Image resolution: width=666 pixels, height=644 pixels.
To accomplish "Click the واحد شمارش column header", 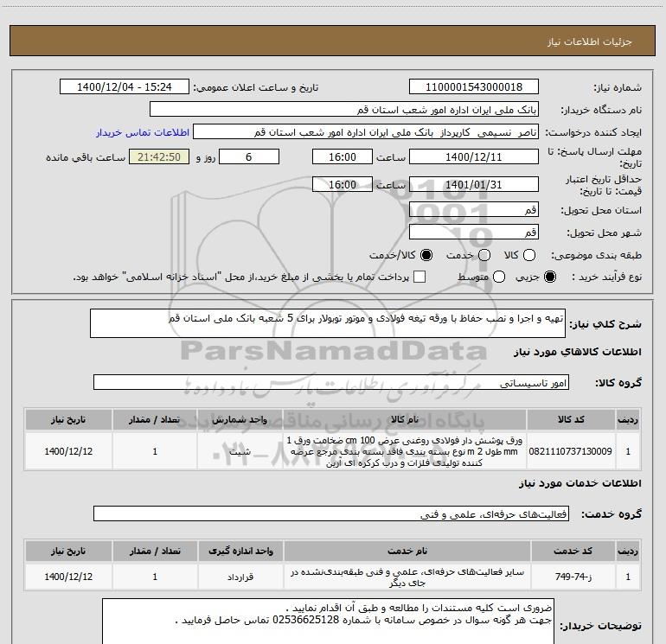I will [240, 420].
